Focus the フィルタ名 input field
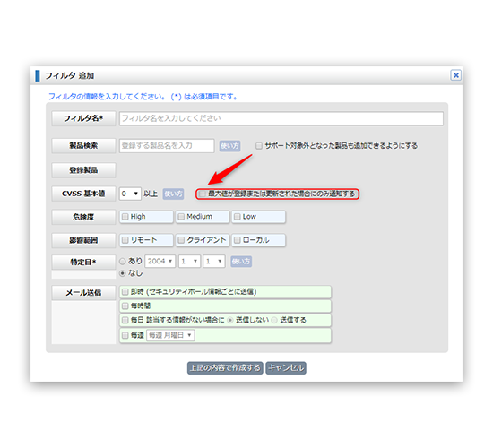Screen dimensions: 493x448 coord(281,118)
